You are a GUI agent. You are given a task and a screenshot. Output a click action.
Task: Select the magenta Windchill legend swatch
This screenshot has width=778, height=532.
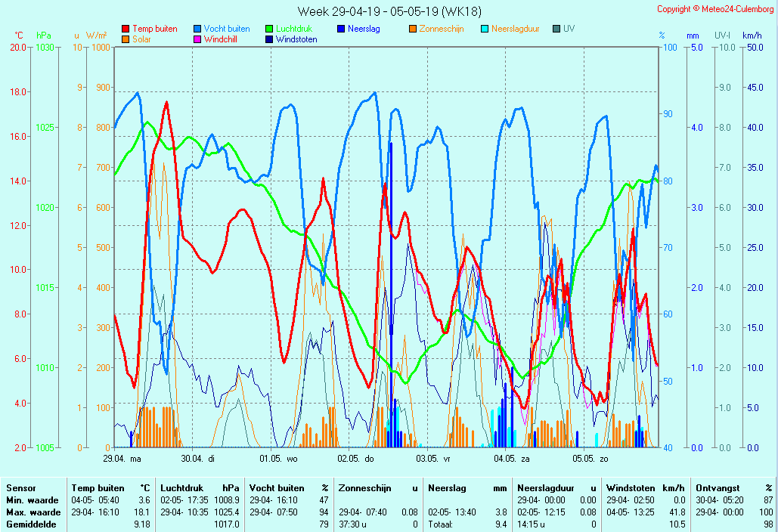click(x=197, y=39)
